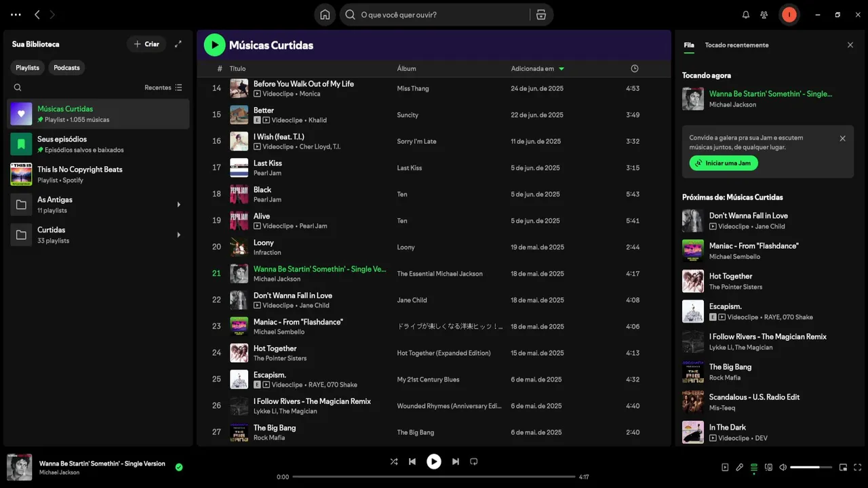Play Músicas Curtidas with green play button
The height and width of the screenshot is (488, 868).
(214, 45)
